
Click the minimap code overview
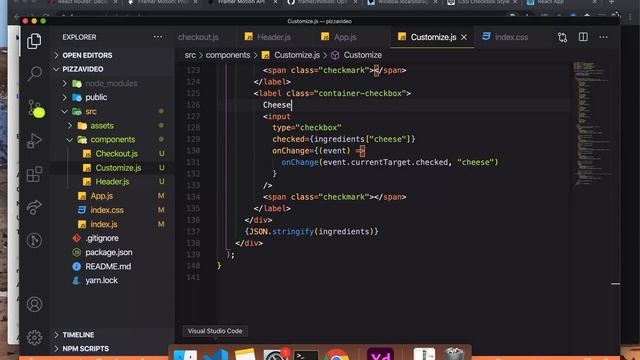[592, 124]
